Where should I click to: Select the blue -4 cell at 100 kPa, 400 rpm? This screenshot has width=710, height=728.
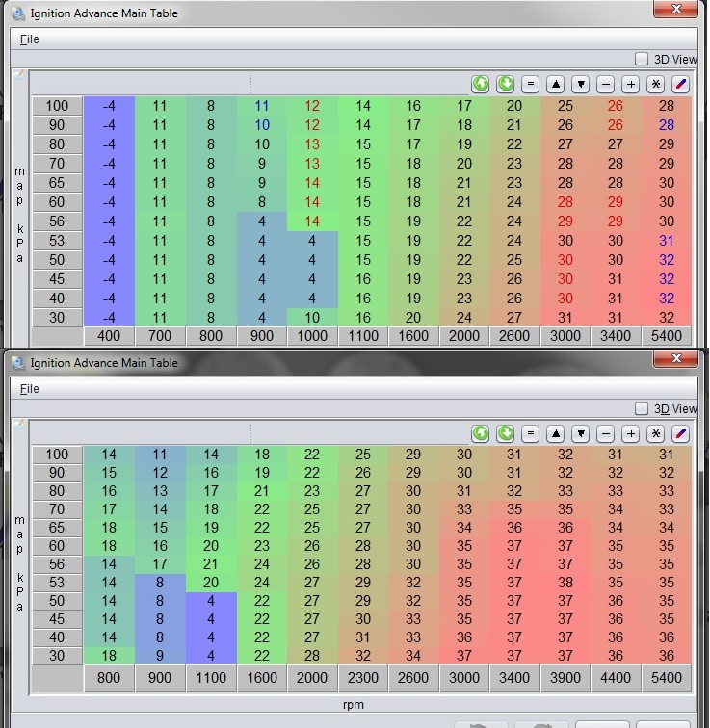[109, 106]
